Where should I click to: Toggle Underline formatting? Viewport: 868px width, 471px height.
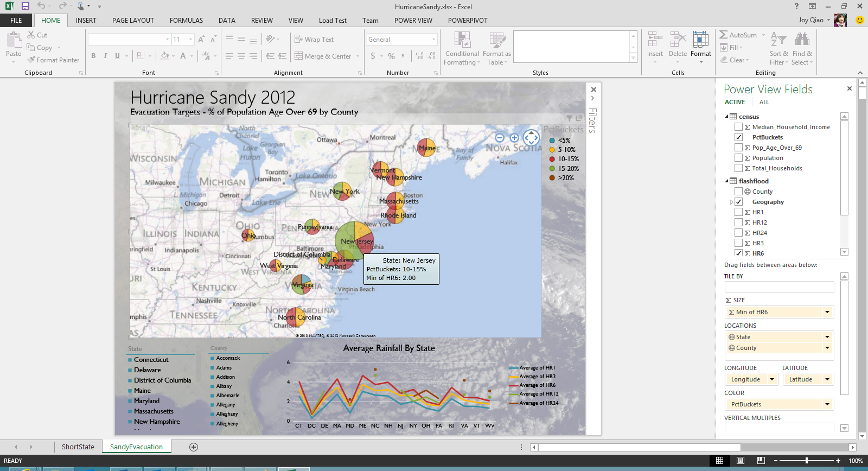tap(117, 56)
